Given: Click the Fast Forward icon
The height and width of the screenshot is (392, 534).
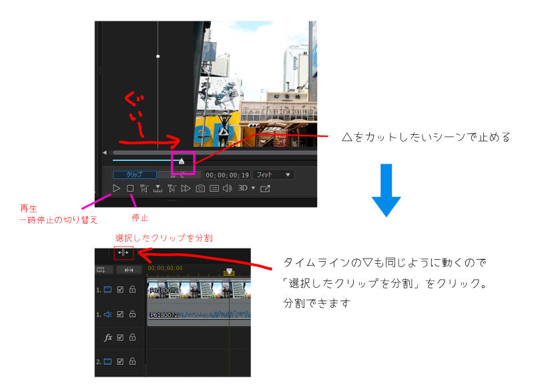Looking at the screenshot, I should 186,189.
